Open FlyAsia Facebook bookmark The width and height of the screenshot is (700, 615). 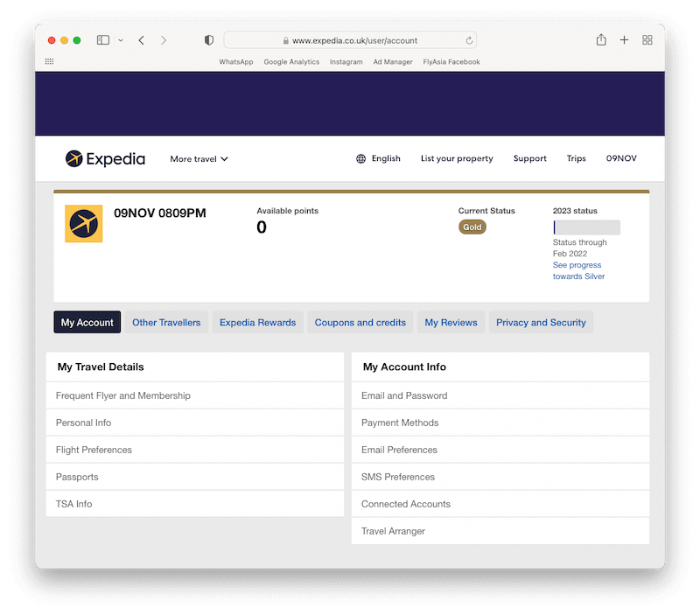(451, 61)
